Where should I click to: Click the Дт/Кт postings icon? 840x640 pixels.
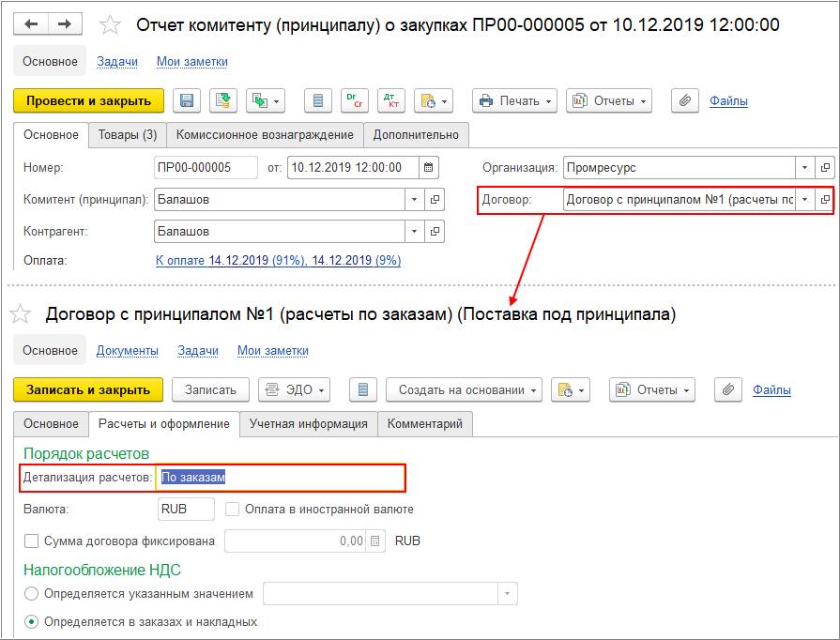point(391,100)
